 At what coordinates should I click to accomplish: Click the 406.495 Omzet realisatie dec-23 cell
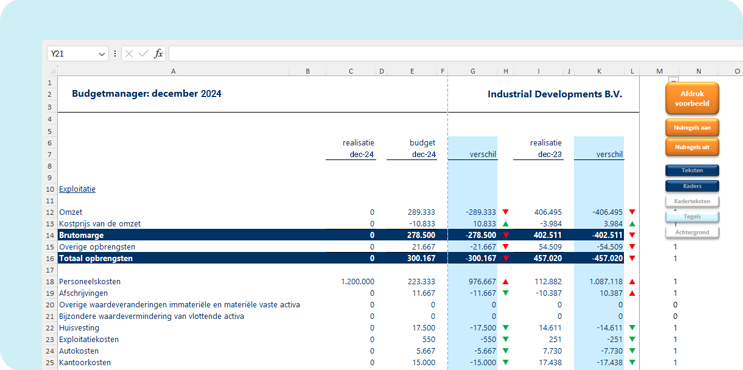[549, 212]
